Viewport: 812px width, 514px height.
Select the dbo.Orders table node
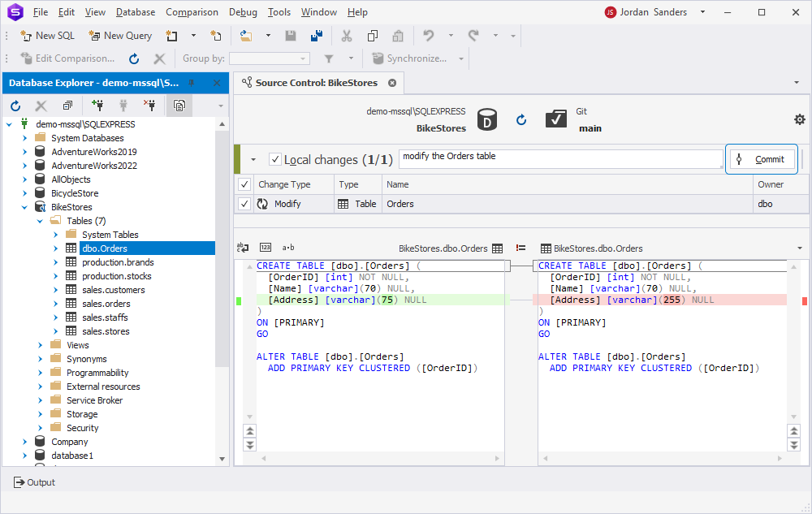click(x=105, y=248)
